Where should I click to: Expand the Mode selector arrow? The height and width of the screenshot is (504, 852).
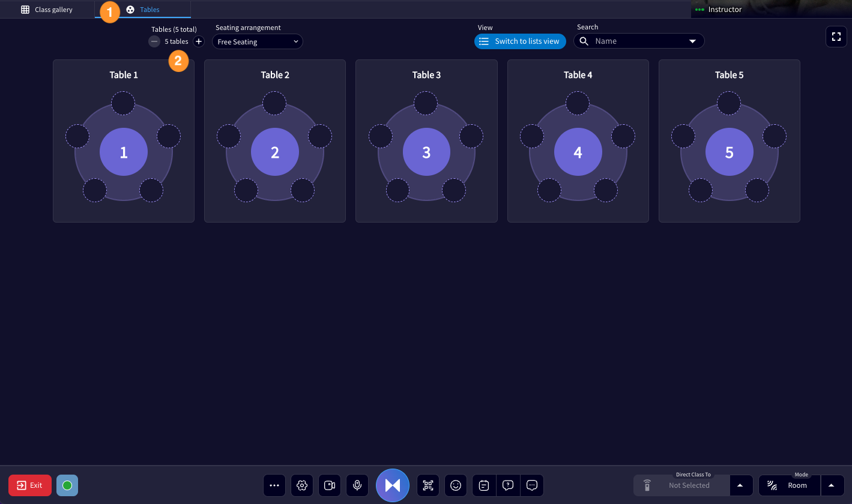pos(832,485)
